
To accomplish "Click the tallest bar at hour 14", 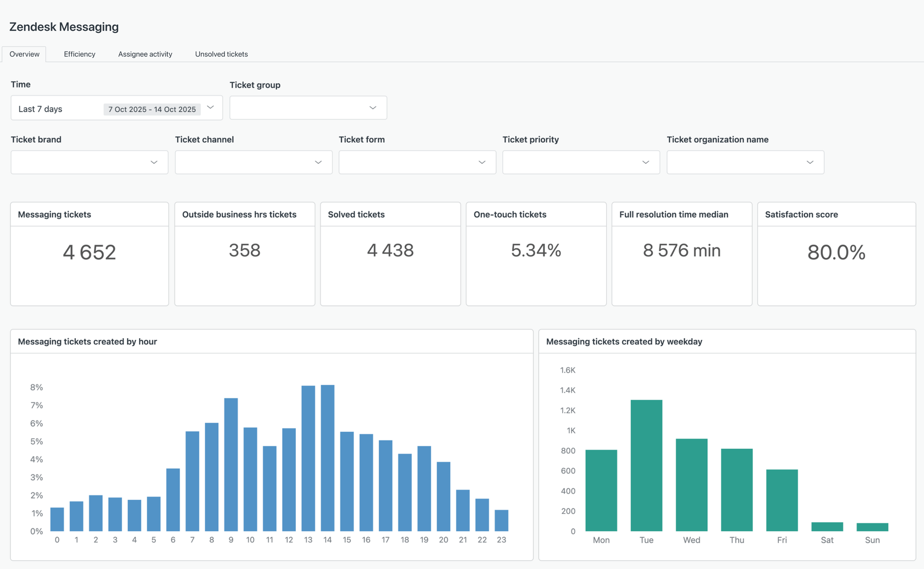I will tap(327, 456).
